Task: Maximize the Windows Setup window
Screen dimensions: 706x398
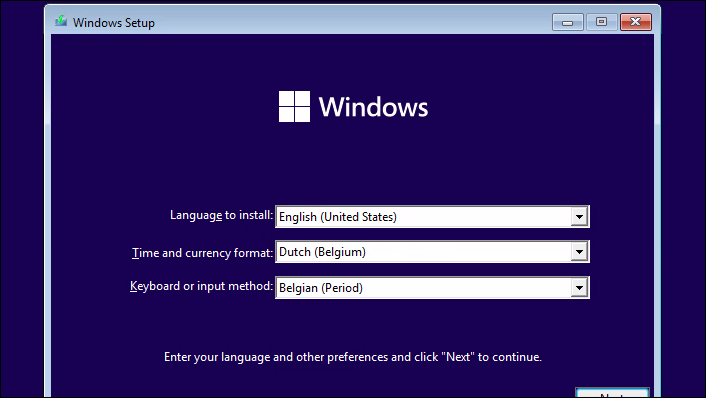Action: (x=602, y=22)
